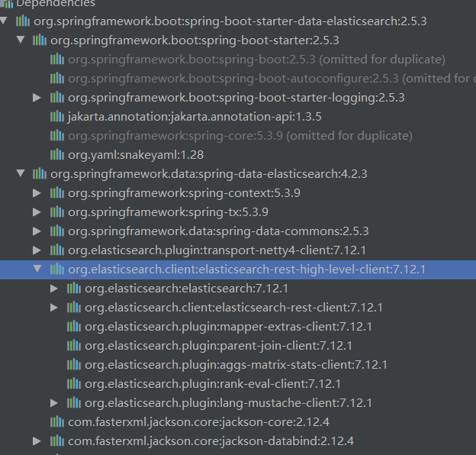Click the library icon beside spring-data-commons:2.5.3
The height and width of the screenshot is (455, 476).
click(57, 231)
